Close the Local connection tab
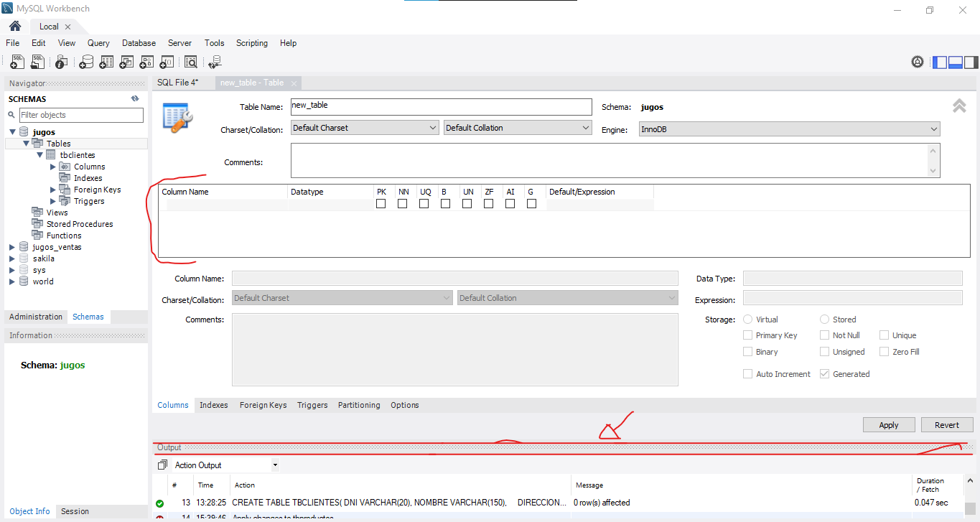980x522 pixels. click(x=68, y=27)
